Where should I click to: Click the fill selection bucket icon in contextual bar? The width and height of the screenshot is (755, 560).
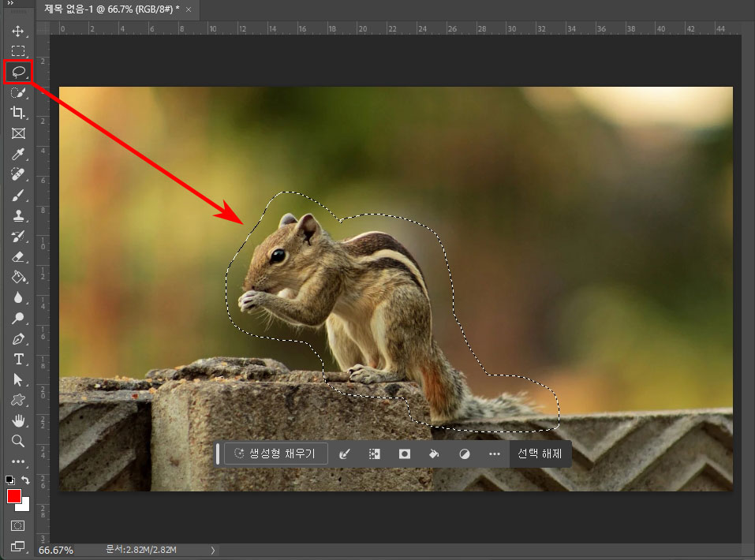[434, 454]
